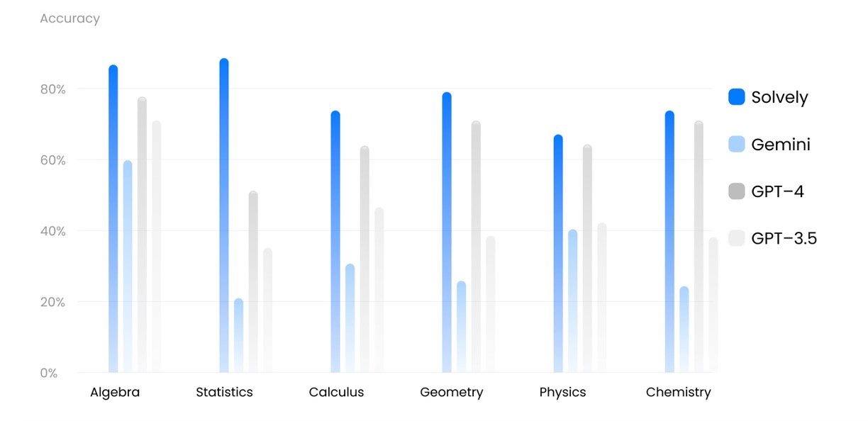Click the Gemini bar for Calculus

[350, 319]
